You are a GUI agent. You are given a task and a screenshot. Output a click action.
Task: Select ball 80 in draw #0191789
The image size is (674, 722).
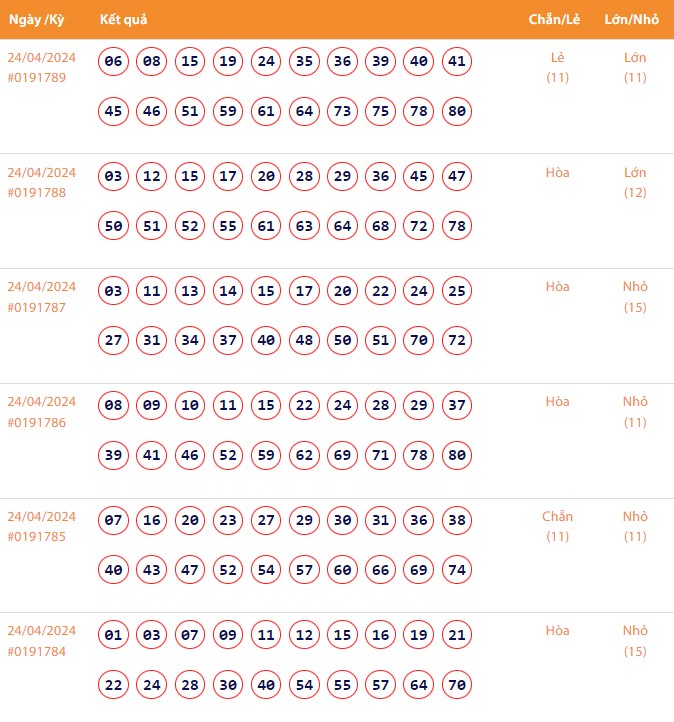coord(457,111)
